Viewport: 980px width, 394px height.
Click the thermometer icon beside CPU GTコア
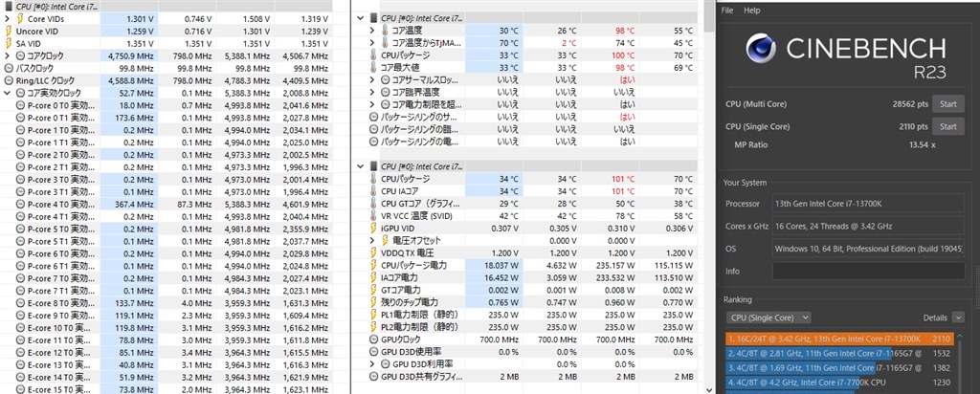[x=374, y=204]
